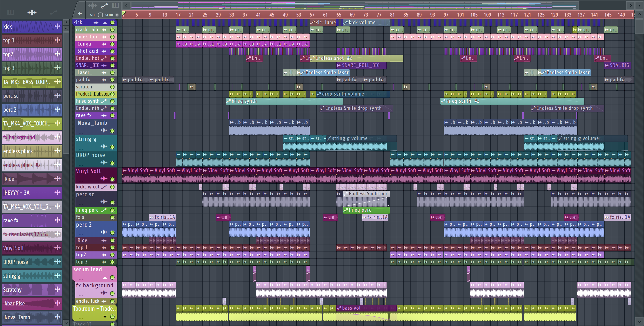This screenshot has width=644, height=326.
Task: Click the picker scroll-down arrow button
Action: (x=66, y=322)
